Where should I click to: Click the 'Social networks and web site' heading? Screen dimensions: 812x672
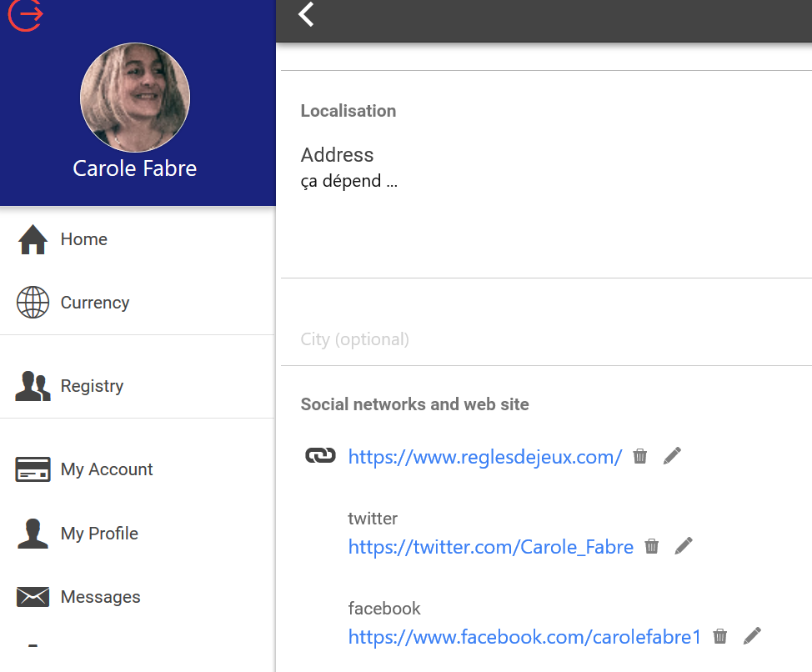[x=415, y=404]
